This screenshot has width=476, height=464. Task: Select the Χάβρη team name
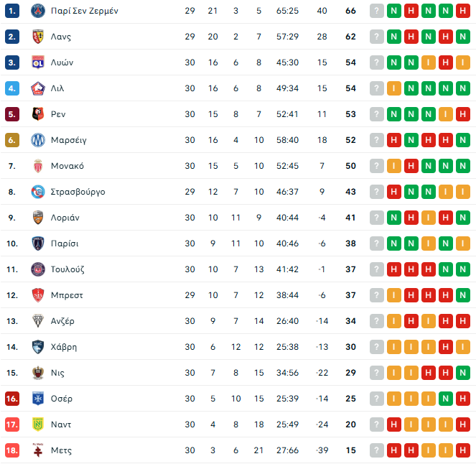pyautogui.click(x=64, y=347)
